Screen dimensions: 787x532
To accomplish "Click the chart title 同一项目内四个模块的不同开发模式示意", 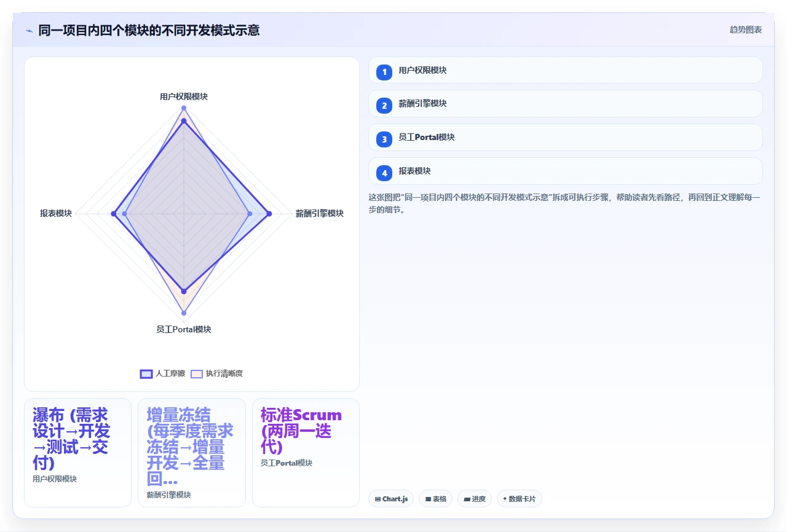I will (149, 30).
